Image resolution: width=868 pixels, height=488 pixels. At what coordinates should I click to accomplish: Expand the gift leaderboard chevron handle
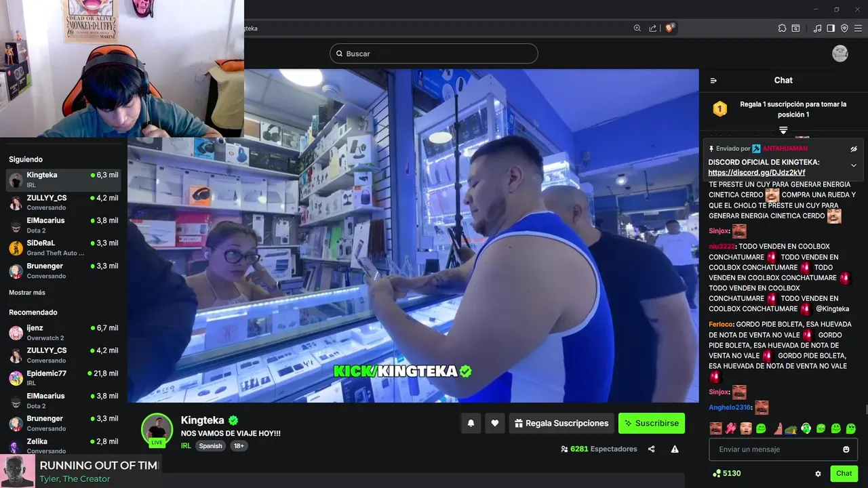pyautogui.click(x=783, y=129)
